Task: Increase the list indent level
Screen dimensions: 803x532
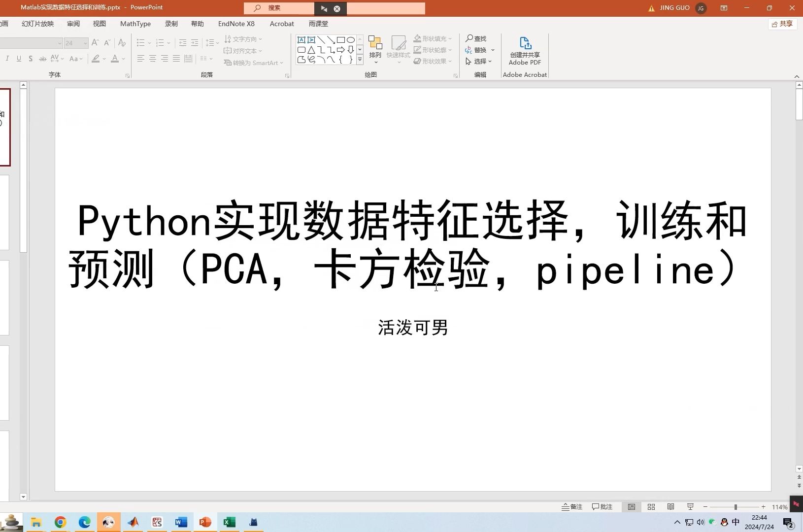Action: pyautogui.click(x=195, y=43)
